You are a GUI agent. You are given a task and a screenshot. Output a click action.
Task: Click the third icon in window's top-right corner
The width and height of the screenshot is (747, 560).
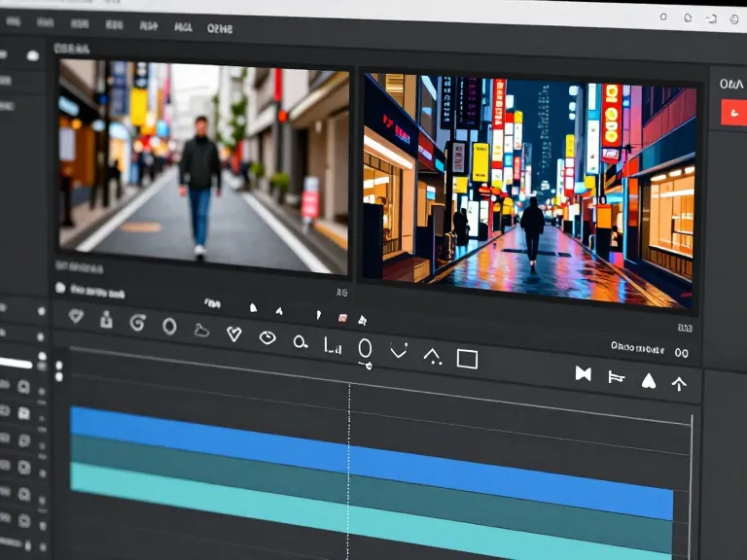point(711,18)
